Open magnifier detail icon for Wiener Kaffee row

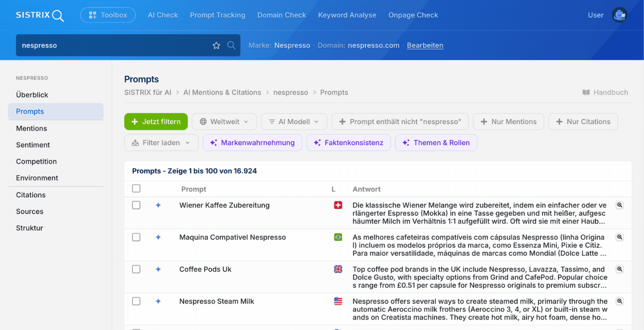click(619, 205)
